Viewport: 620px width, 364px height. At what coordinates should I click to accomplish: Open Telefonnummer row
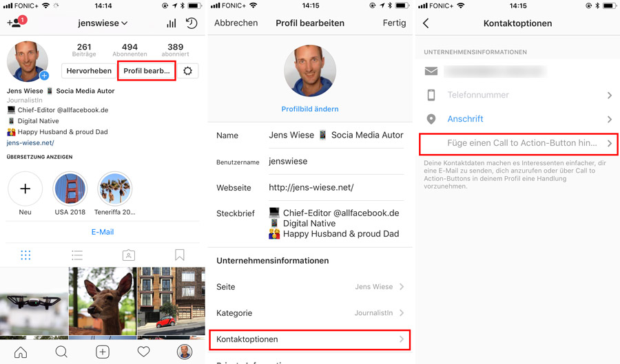(517, 95)
